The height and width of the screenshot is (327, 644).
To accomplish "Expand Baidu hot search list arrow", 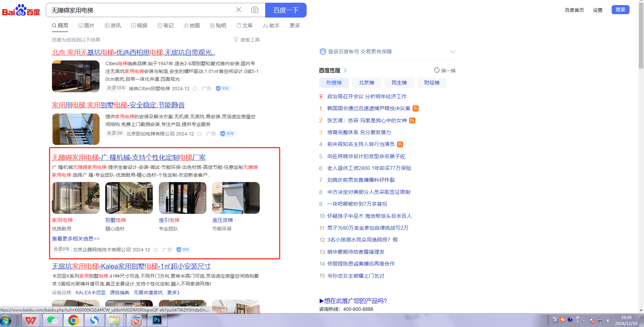I will pyautogui.click(x=345, y=71).
